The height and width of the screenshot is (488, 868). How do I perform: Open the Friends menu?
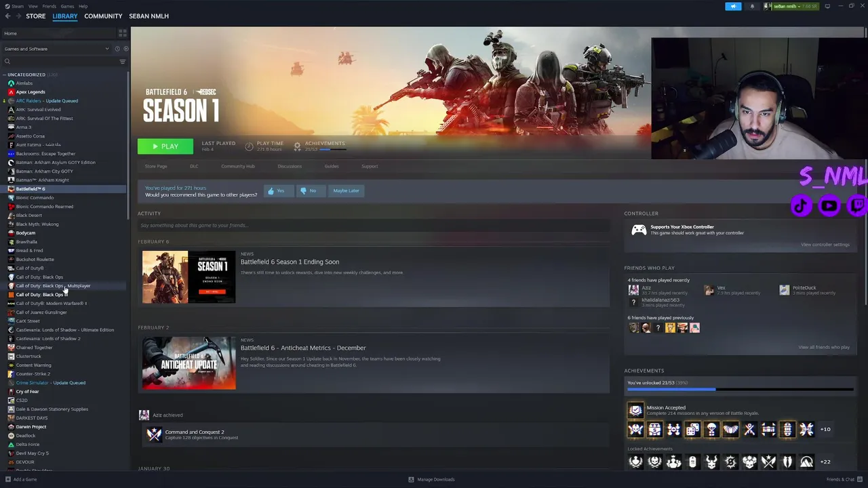(x=50, y=6)
